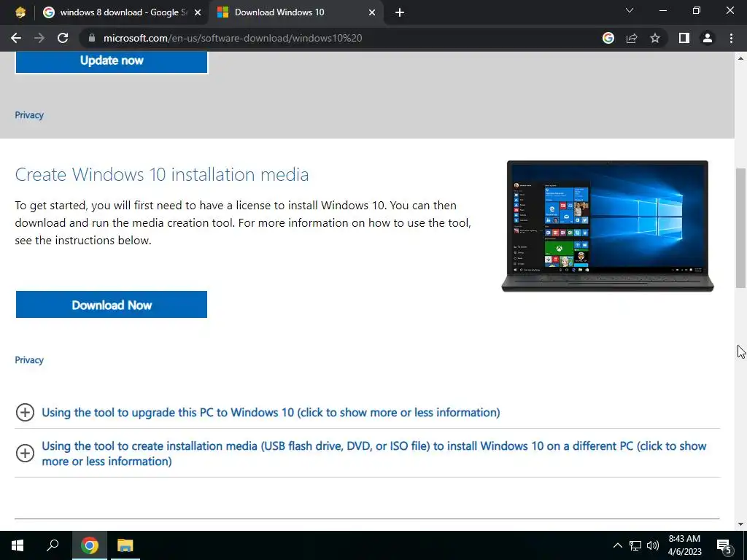Focus the microsoft.com address bar
Viewport: 747px width, 560px height.
tap(333, 38)
